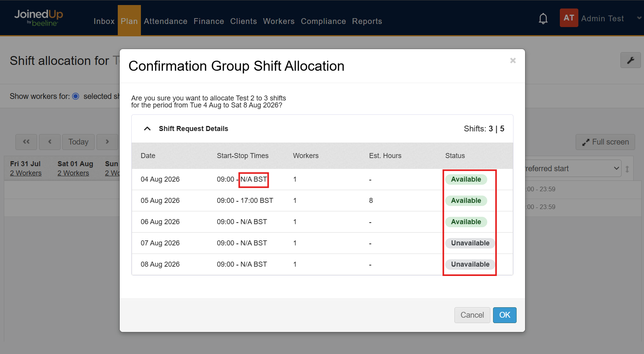Open the preferred start dropdown
This screenshot has width=644, height=354.
coord(573,168)
